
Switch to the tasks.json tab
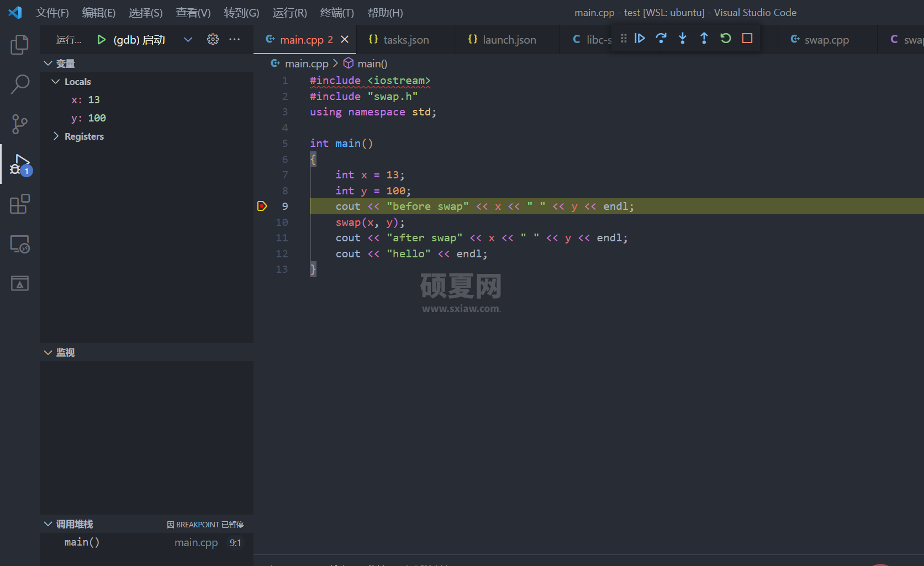coord(406,40)
